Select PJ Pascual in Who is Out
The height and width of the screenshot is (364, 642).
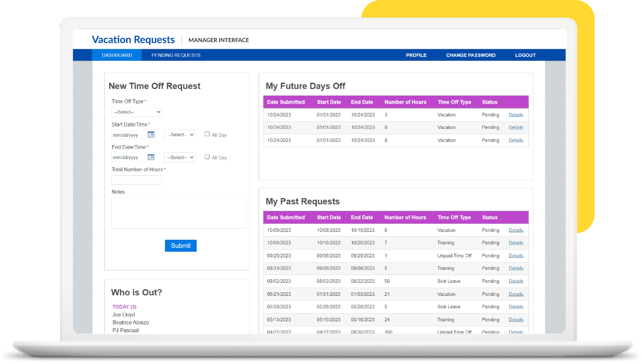[x=125, y=330]
